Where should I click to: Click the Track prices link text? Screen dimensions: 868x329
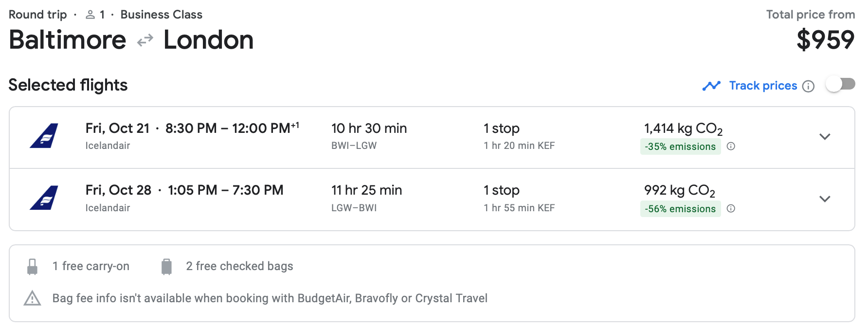click(x=763, y=86)
